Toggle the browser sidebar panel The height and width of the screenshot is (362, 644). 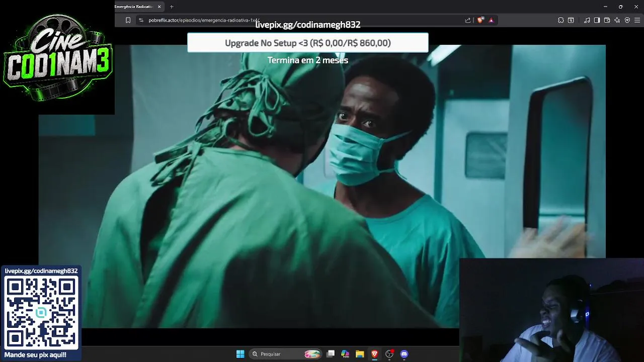[x=597, y=20]
